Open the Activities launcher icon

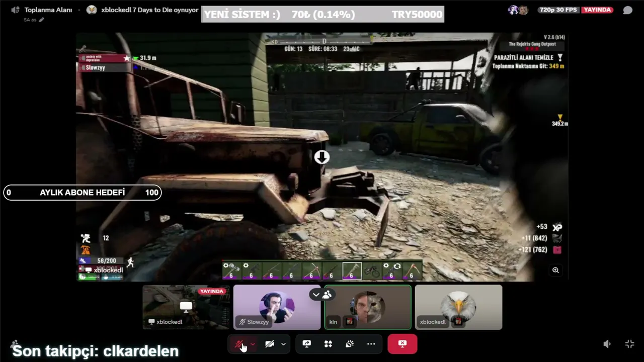click(328, 344)
